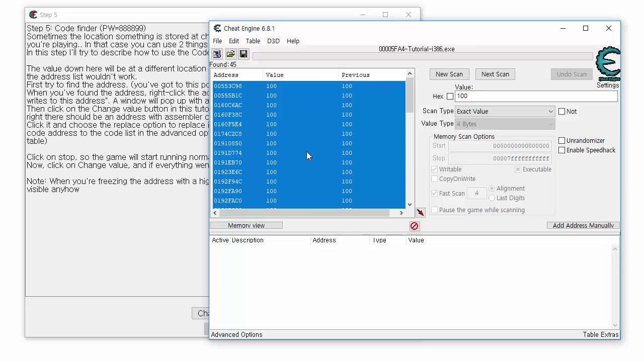Image resolution: width=644 pixels, height=362 pixels.
Task: Save table with floppy disk icon
Action: (x=244, y=54)
